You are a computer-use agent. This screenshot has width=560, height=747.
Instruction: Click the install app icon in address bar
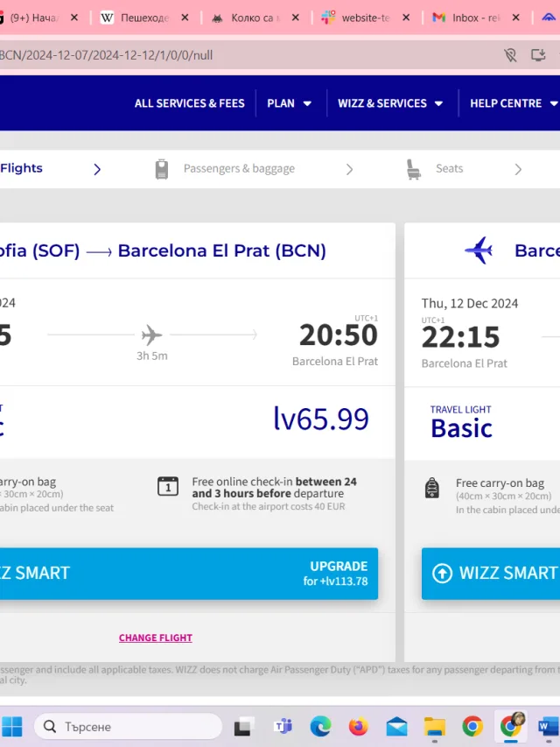[x=538, y=55]
